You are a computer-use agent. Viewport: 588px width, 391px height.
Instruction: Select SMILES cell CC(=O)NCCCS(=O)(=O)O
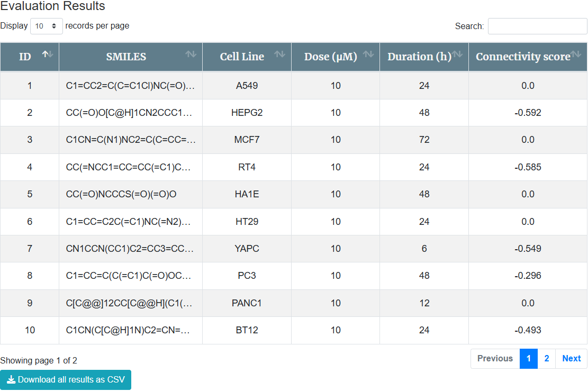121,194
